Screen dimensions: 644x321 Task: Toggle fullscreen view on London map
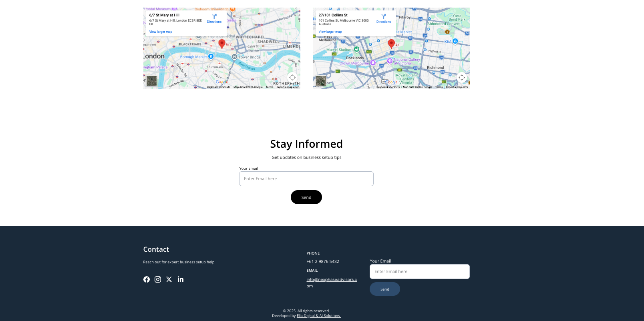coord(292,78)
